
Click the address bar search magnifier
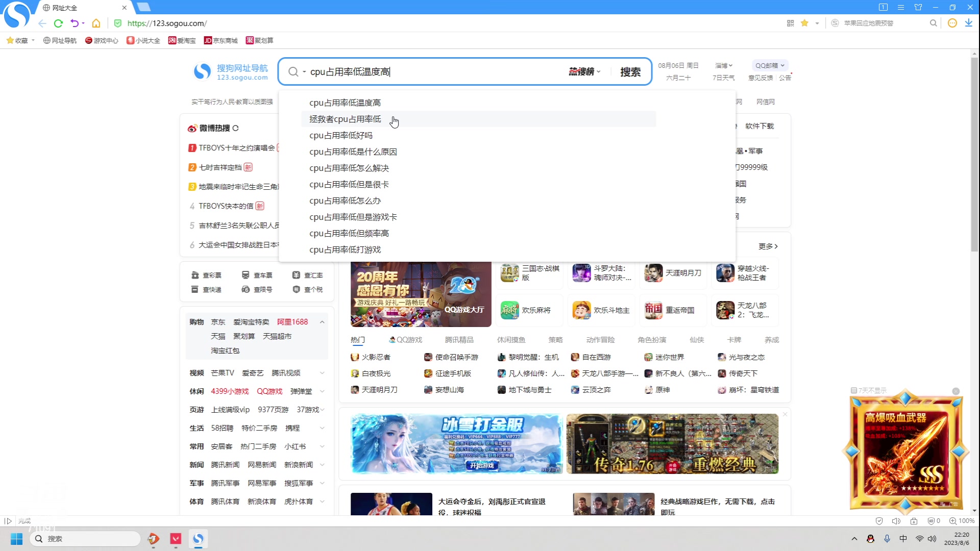pyautogui.click(x=933, y=23)
